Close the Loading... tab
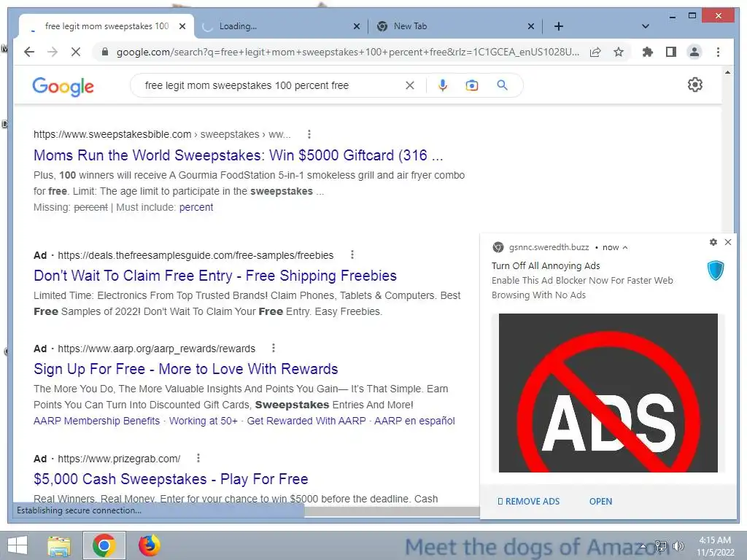This screenshot has width=747, height=560. pos(356,26)
